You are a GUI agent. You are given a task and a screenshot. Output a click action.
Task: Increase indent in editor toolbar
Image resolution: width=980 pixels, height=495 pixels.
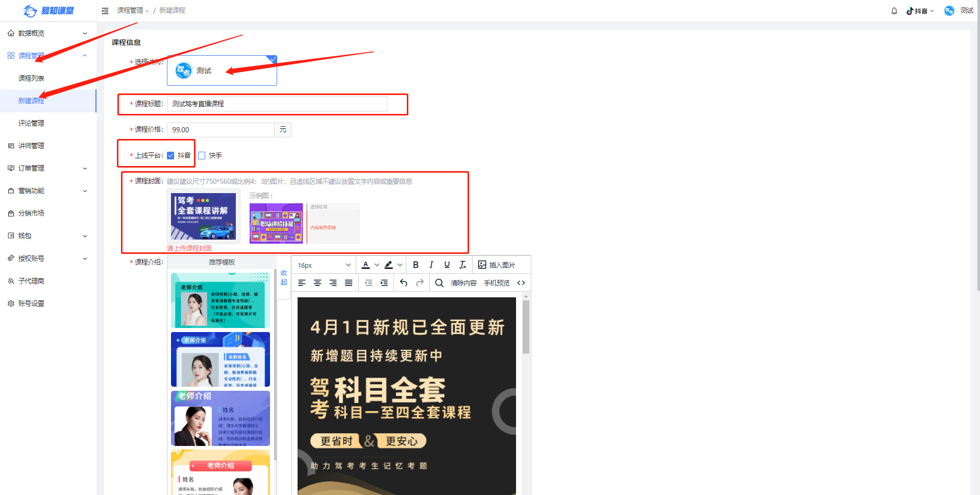tap(384, 282)
